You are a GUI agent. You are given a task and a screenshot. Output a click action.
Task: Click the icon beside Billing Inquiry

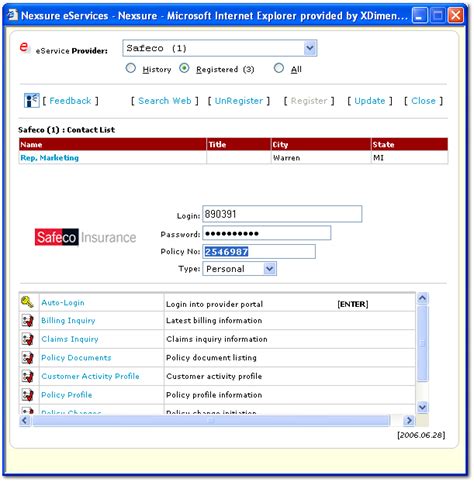28,320
